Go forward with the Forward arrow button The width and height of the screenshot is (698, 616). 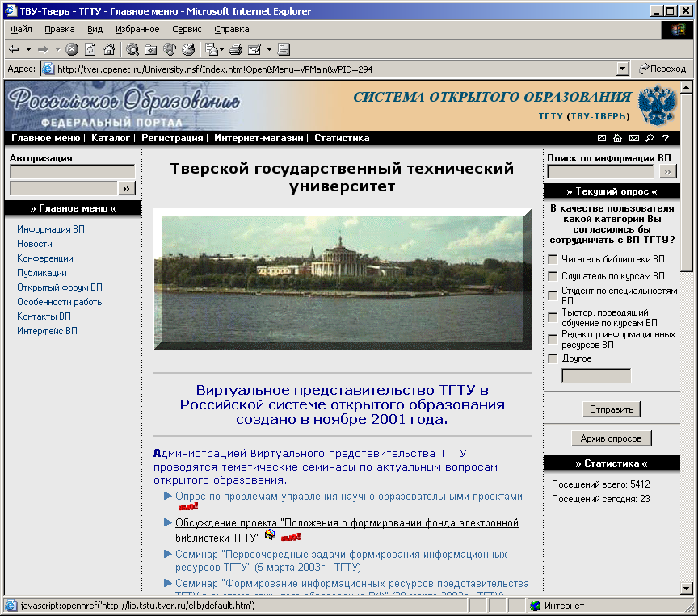[43, 49]
